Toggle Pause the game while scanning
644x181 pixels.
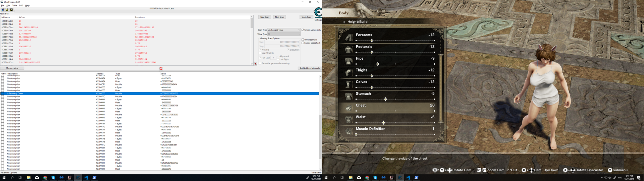point(260,63)
